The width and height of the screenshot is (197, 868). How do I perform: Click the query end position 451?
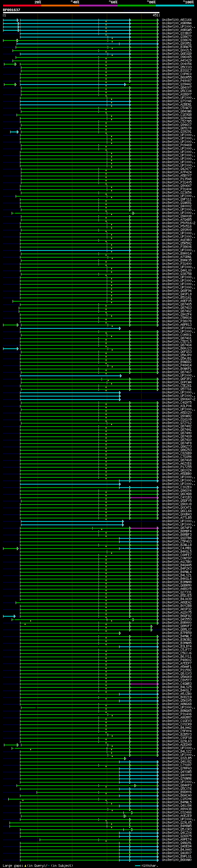coord(155,15)
